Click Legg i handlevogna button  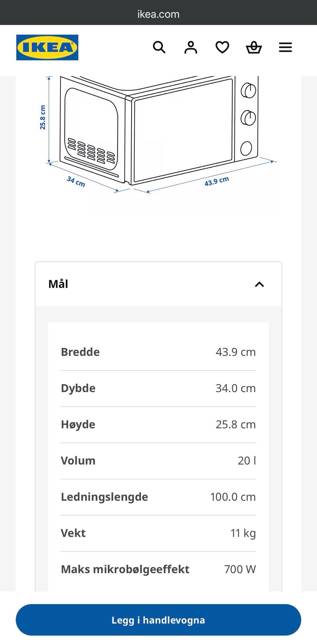point(158,620)
